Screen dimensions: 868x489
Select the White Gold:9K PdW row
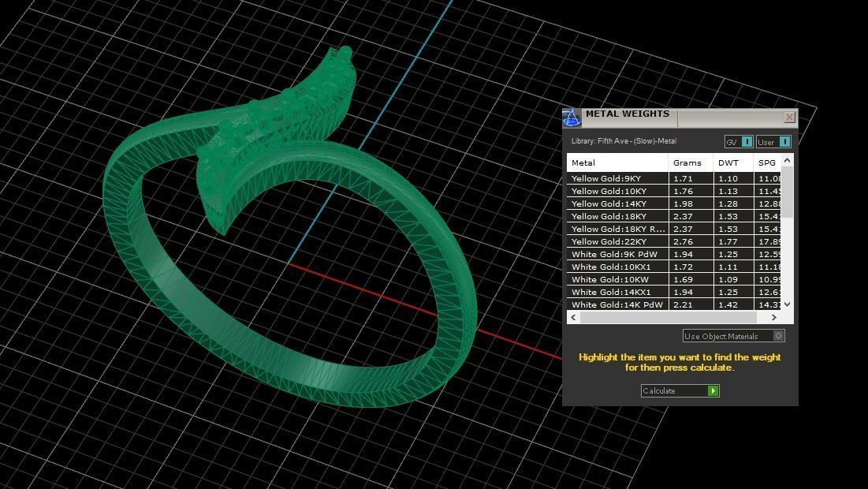pos(674,254)
